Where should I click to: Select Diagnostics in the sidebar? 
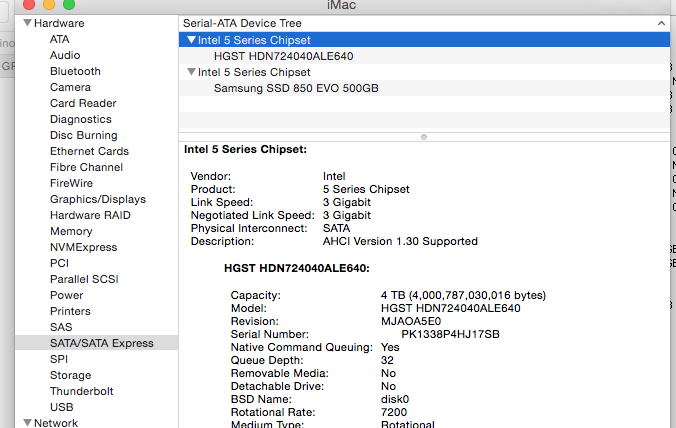tap(81, 119)
